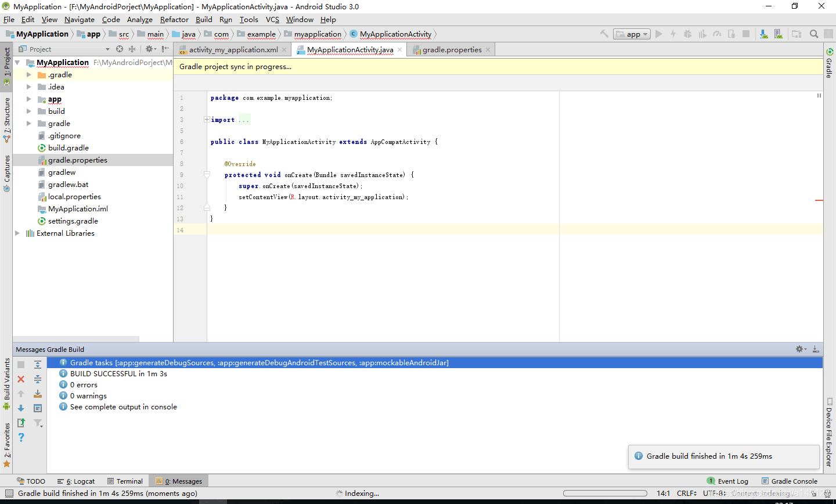Image resolution: width=836 pixels, height=504 pixels.
Task: Click the Search Everywhere magnifier icon
Action: [814, 34]
